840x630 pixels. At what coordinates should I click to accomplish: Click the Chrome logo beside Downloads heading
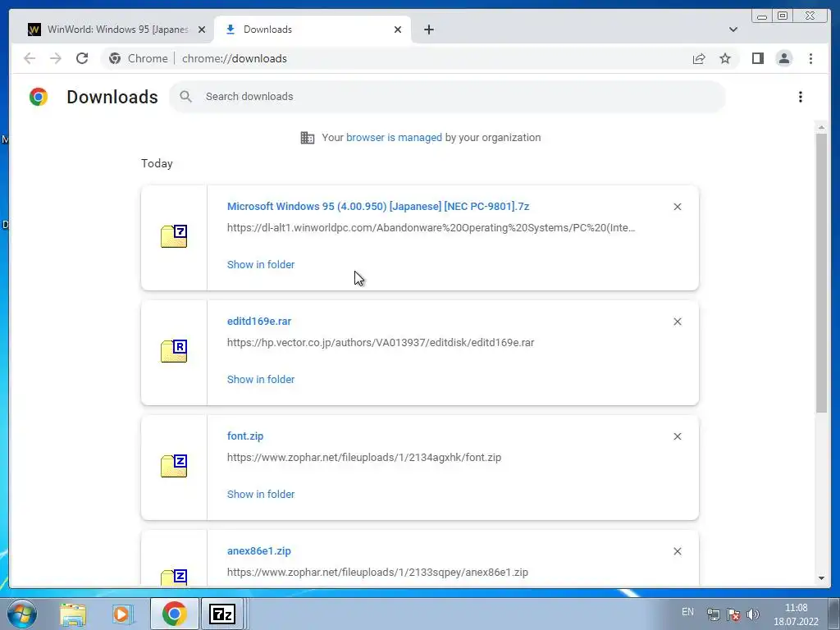coord(39,97)
